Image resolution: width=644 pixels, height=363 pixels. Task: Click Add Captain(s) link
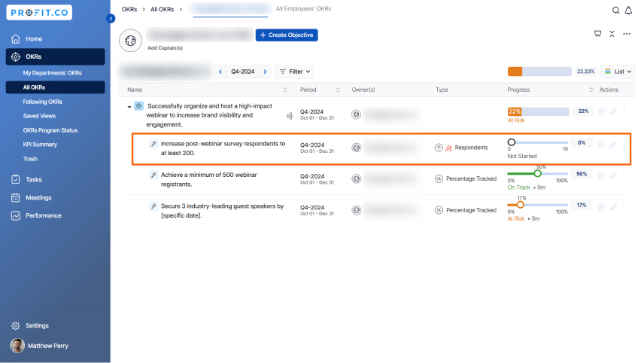[165, 48]
